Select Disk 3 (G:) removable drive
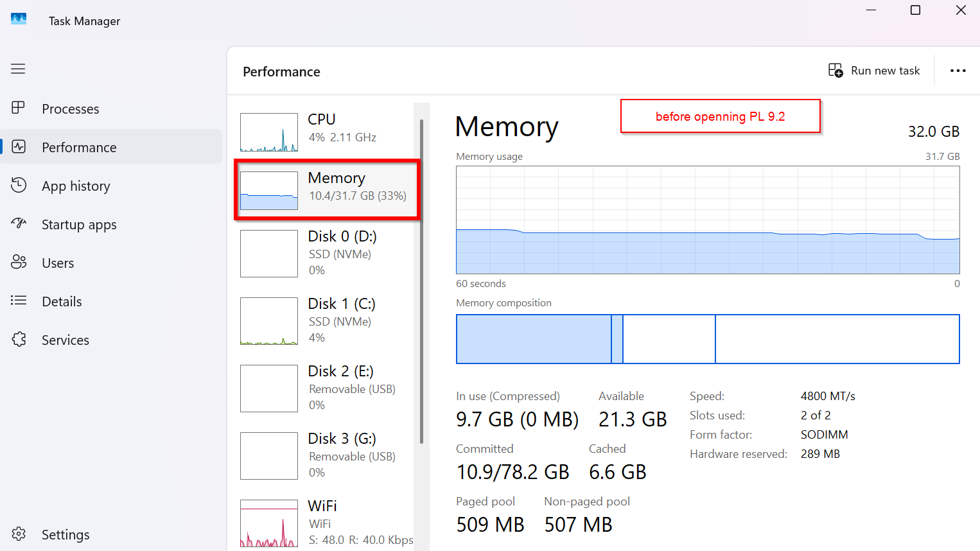This screenshot has width=980, height=551. coord(327,455)
